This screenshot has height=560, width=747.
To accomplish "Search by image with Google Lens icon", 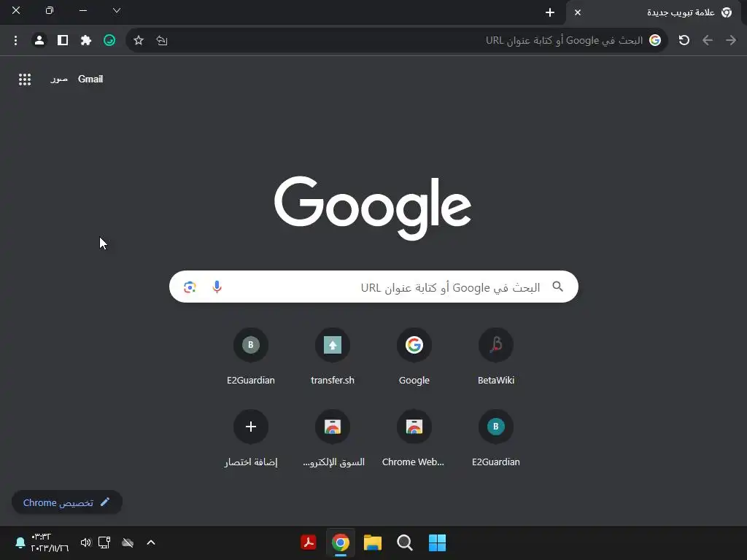I will pyautogui.click(x=190, y=287).
